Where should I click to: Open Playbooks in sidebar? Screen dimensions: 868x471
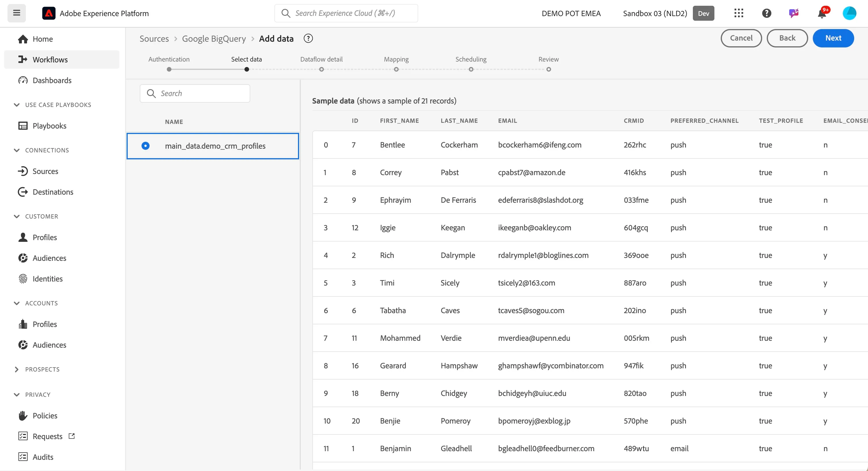point(62,126)
